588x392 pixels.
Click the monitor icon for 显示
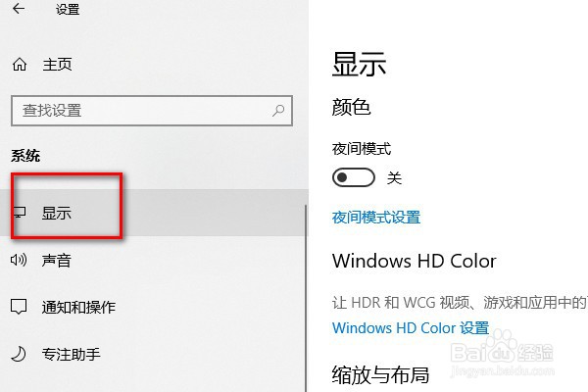pyautogui.click(x=20, y=213)
